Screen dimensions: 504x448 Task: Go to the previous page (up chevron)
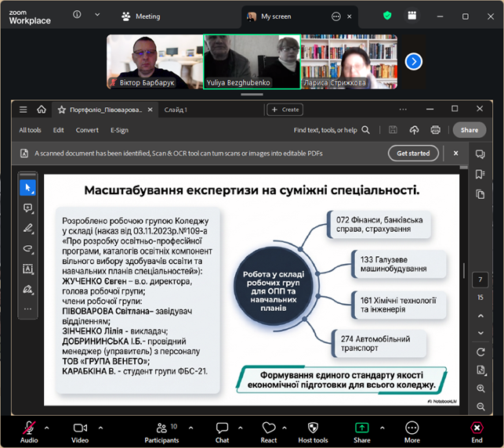(480, 316)
